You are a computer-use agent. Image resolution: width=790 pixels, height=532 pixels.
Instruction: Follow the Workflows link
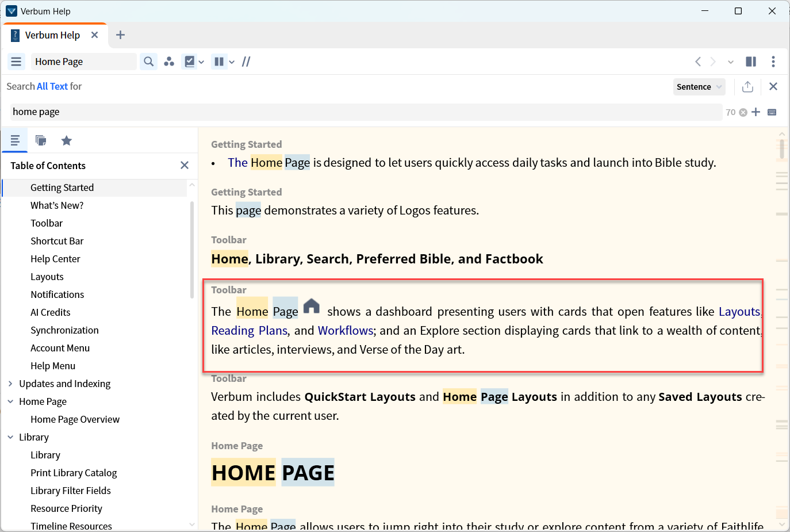coord(346,331)
